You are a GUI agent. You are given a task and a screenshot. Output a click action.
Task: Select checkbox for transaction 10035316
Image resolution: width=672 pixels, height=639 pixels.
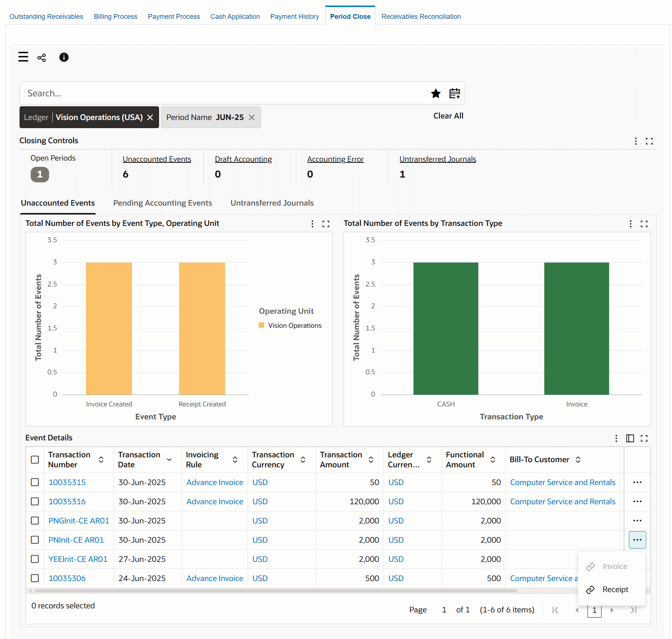35,502
